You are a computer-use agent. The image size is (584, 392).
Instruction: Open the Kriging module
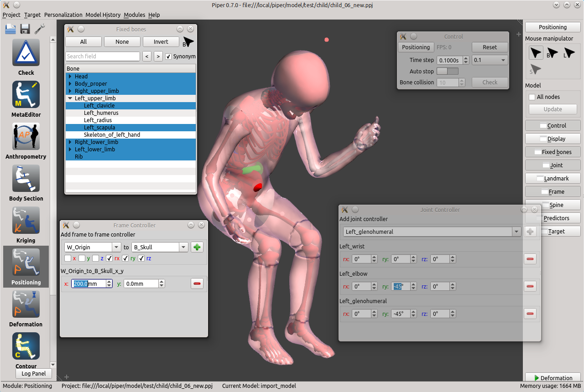coord(26,220)
